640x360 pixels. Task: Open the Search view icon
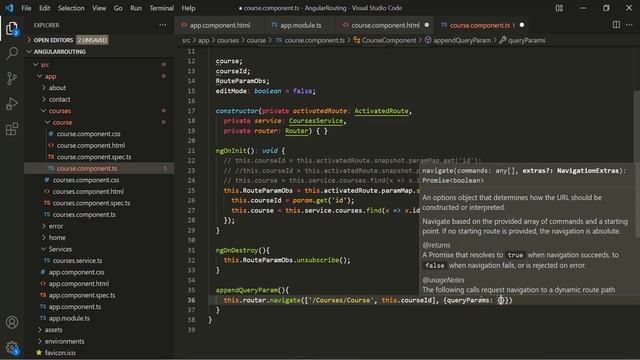tap(12, 53)
